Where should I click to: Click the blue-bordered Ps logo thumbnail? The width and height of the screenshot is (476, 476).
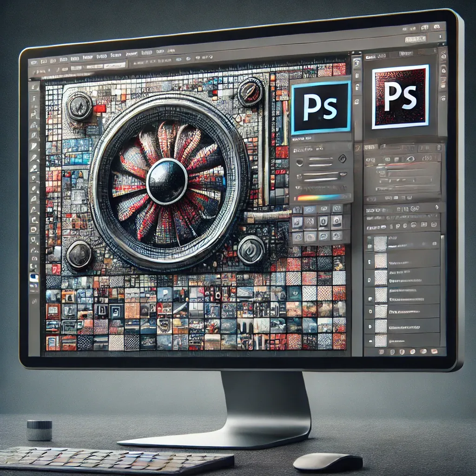click(321, 108)
